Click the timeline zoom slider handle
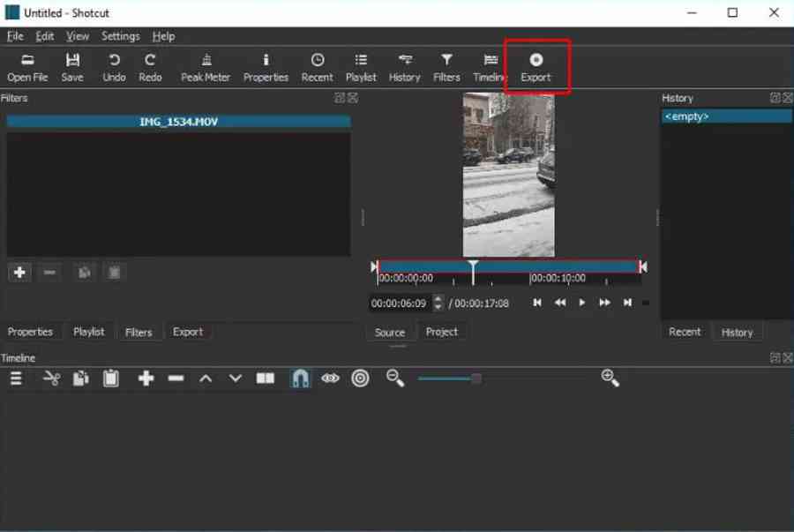Viewport: 794px width, 532px height. 476,378
